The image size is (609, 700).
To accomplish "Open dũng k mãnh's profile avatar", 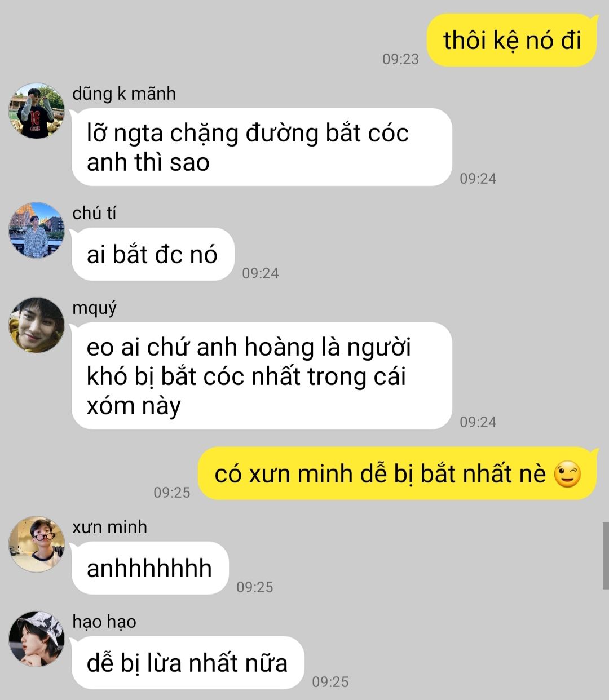I will [x=37, y=110].
